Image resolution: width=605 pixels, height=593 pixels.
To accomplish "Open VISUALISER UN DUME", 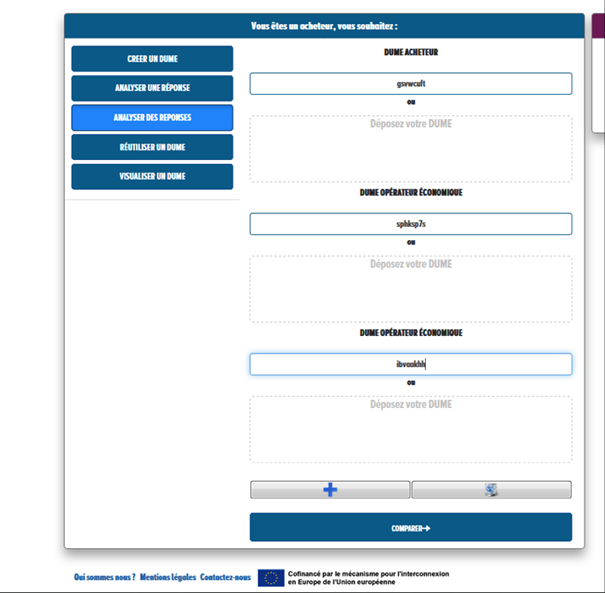I will pyautogui.click(x=152, y=176).
